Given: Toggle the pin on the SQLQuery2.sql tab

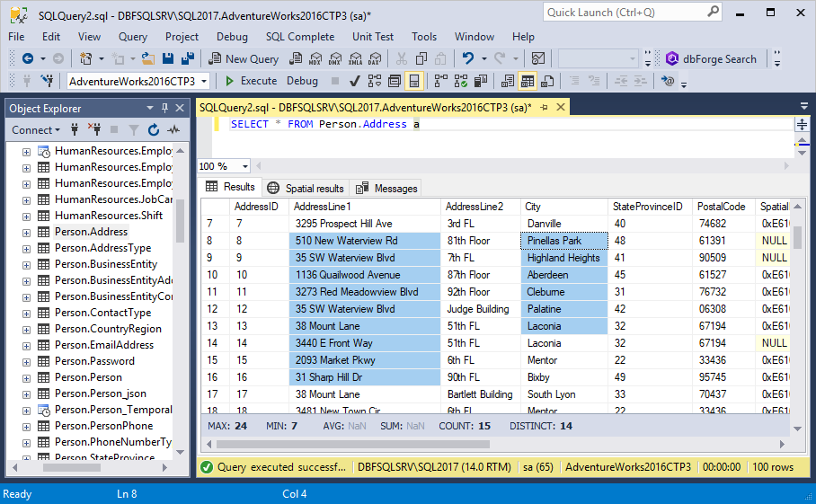Looking at the screenshot, I should 545,107.
